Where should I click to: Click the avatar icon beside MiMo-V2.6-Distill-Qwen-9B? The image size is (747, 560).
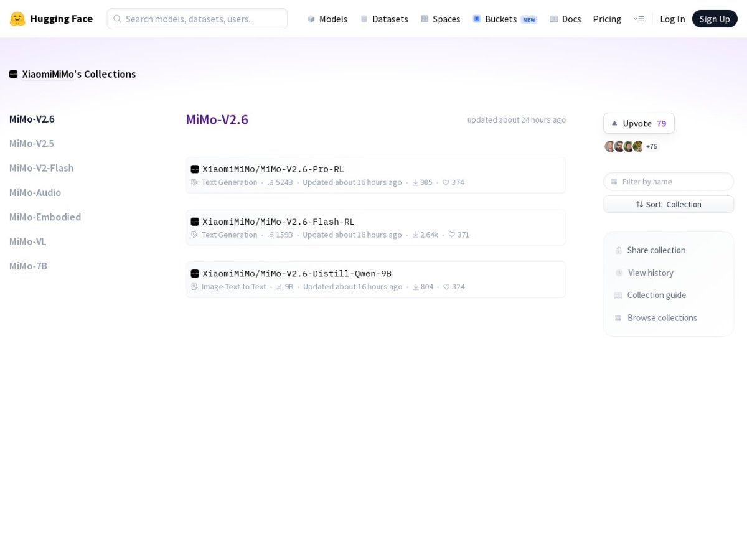(195, 273)
